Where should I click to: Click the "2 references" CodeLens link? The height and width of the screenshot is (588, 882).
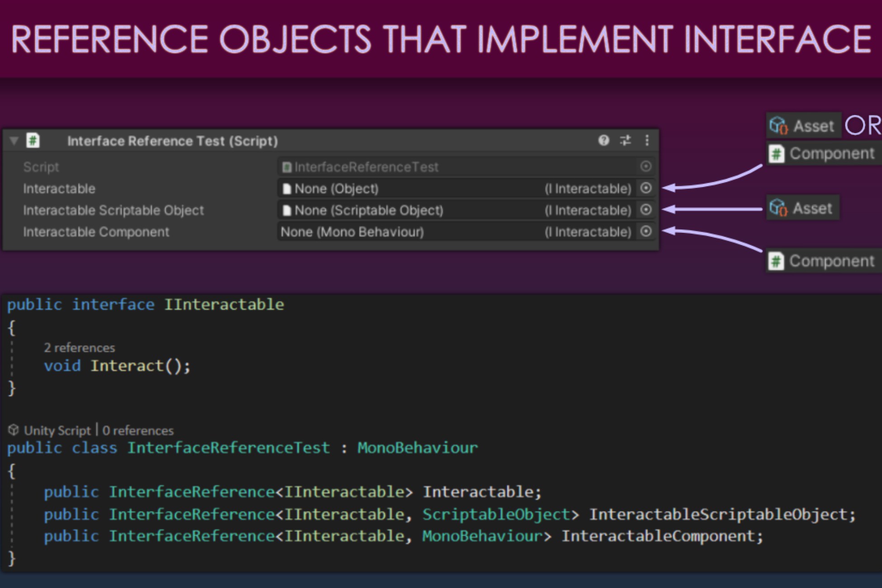(x=79, y=348)
